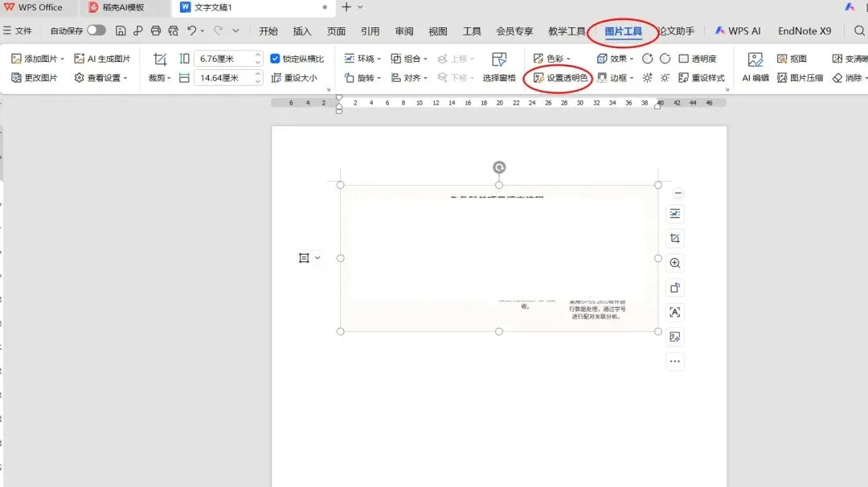Click the 14.64厘米 width input field
Screen dimensions: 868x487
point(224,78)
